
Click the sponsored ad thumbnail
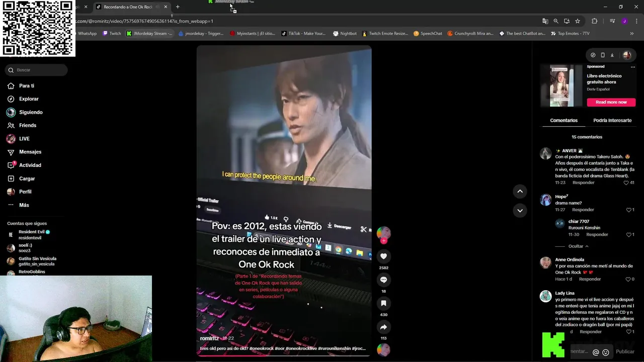point(561,85)
